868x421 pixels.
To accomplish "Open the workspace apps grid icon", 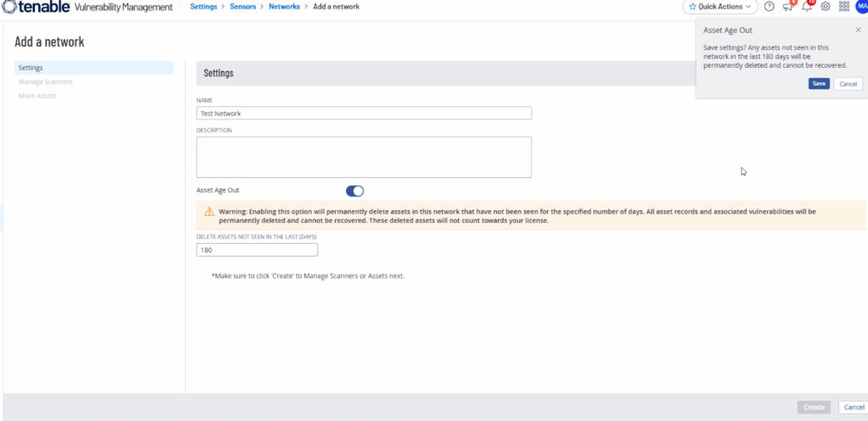I will click(843, 7).
